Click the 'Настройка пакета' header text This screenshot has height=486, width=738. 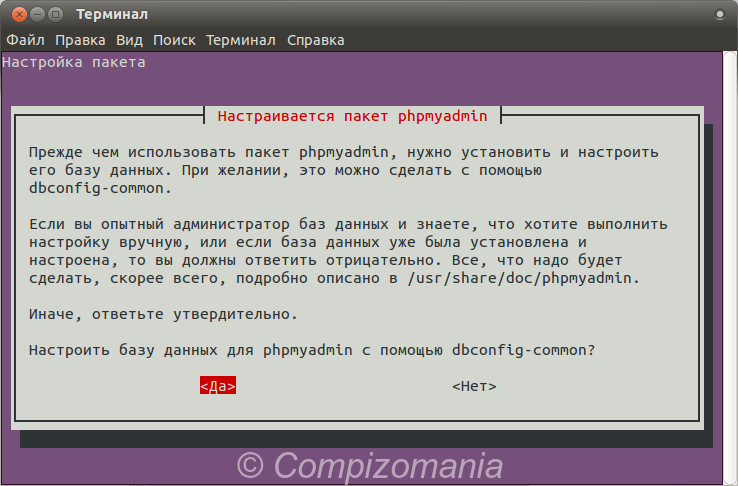pyautogui.click(x=74, y=62)
